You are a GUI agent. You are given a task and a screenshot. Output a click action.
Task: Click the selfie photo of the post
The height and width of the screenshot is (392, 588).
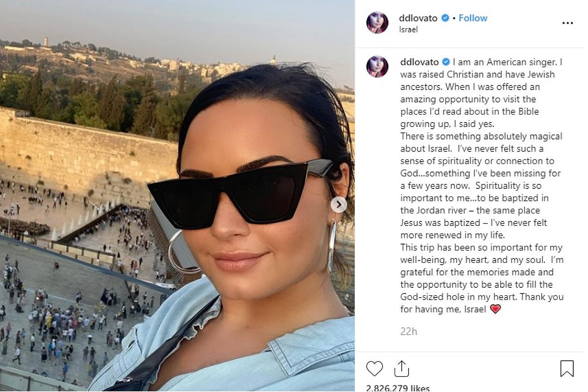coord(177,196)
